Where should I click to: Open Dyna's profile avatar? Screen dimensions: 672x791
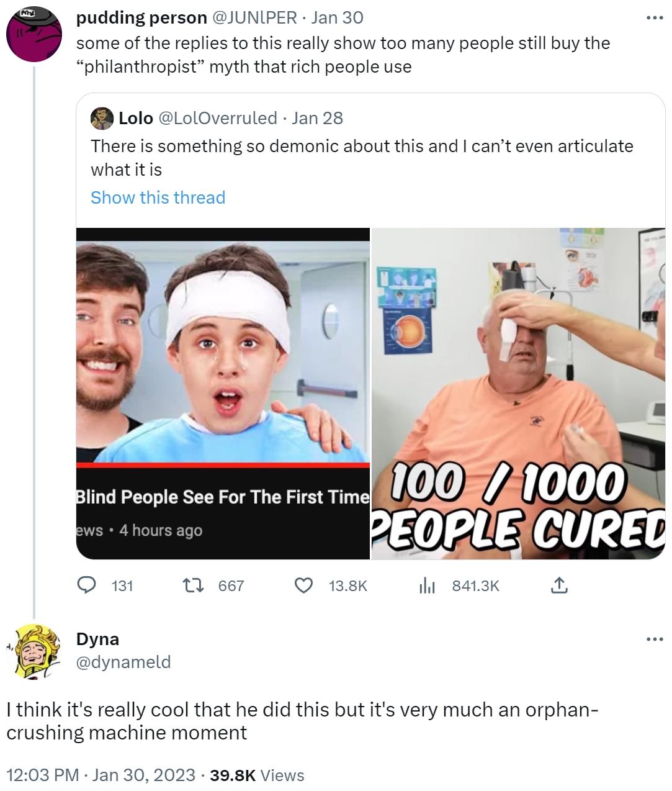click(x=35, y=651)
